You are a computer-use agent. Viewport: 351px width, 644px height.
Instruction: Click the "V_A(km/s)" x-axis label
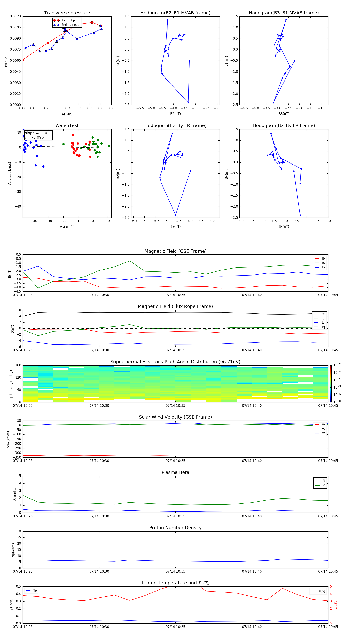[x=67, y=227]
